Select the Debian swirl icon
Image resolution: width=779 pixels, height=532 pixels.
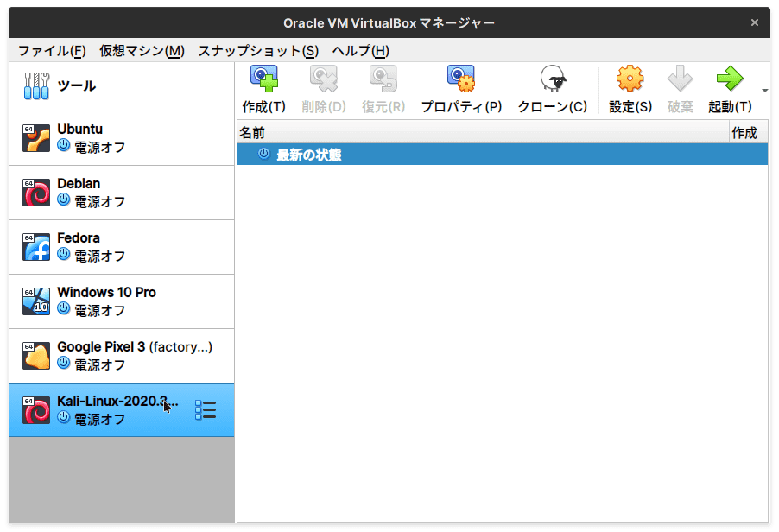[x=36, y=193]
